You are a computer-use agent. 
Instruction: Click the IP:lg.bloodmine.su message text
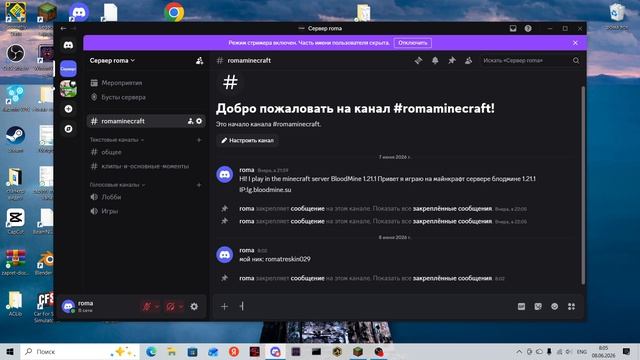pyautogui.click(x=265, y=190)
